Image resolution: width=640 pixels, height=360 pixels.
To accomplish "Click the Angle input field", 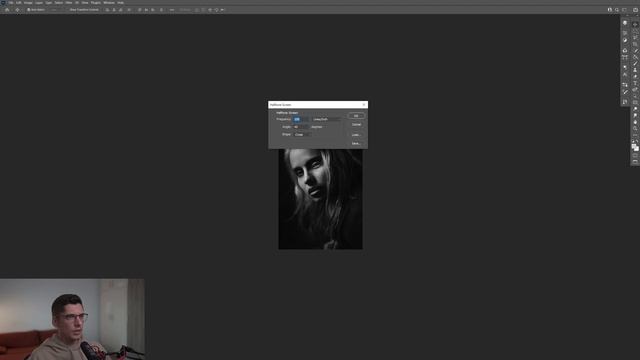I will tap(301, 127).
